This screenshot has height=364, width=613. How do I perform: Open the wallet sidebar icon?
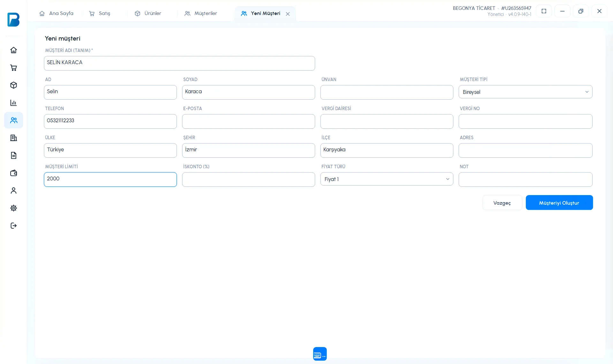[13, 173]
